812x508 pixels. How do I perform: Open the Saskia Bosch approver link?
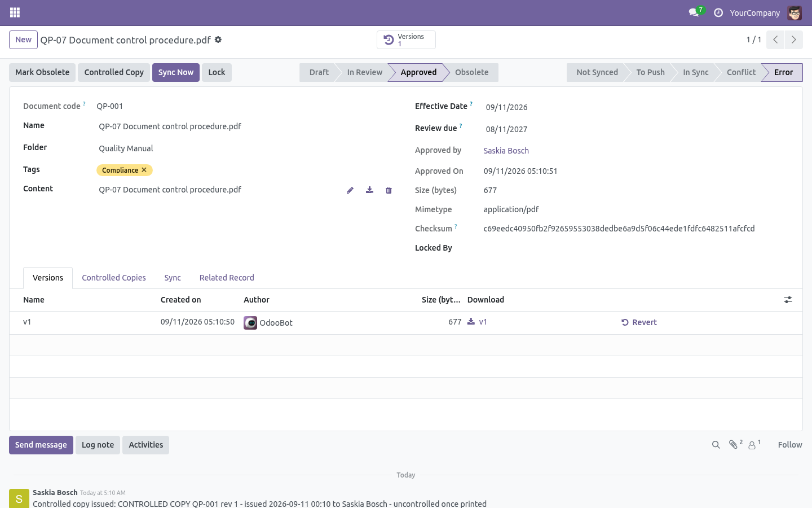point(506,151)
